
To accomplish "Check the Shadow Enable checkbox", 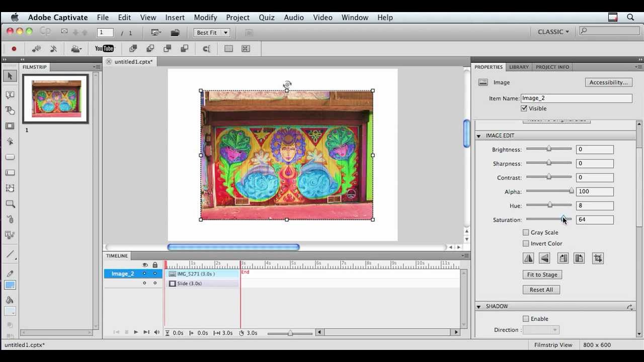I will [x=526, y=319].
